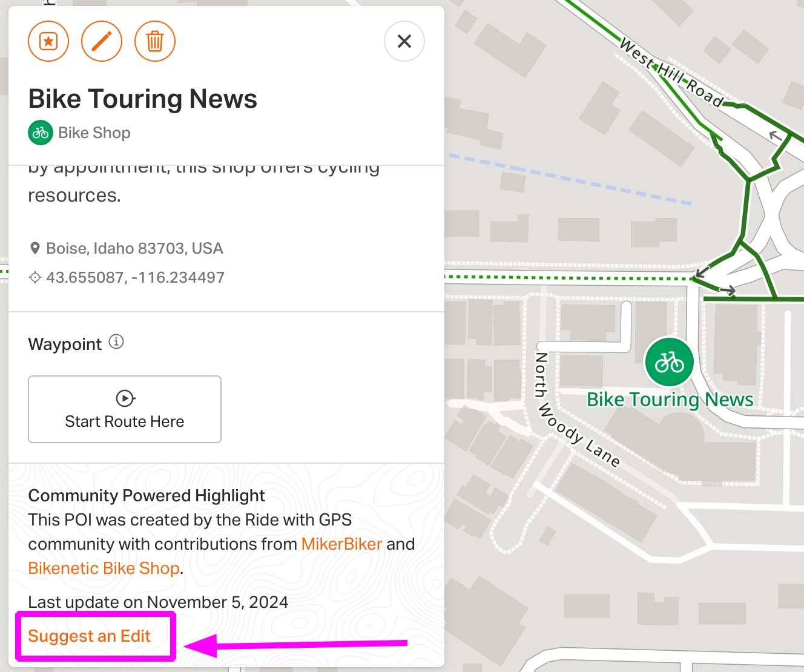This screenshot has height=672, width=804.
Task: Click the trash delete icon
Action: [155, 41]
